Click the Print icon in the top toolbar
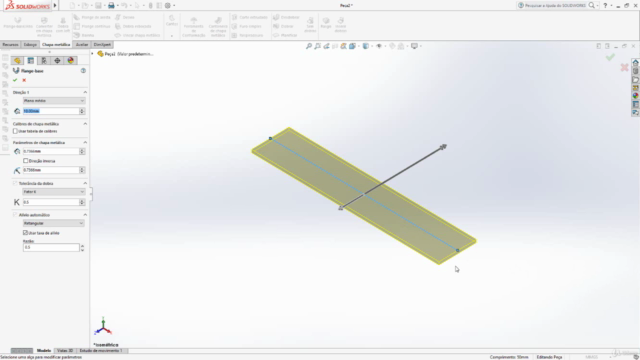Image resolution: width=640 pixels, height=360 pixels. [x=111, y=5]
